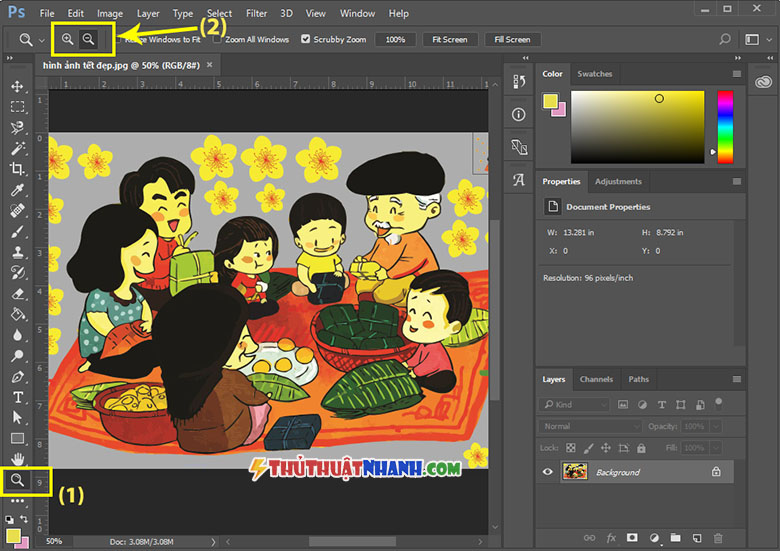Click the 100% zoom button

click(395, 39)
